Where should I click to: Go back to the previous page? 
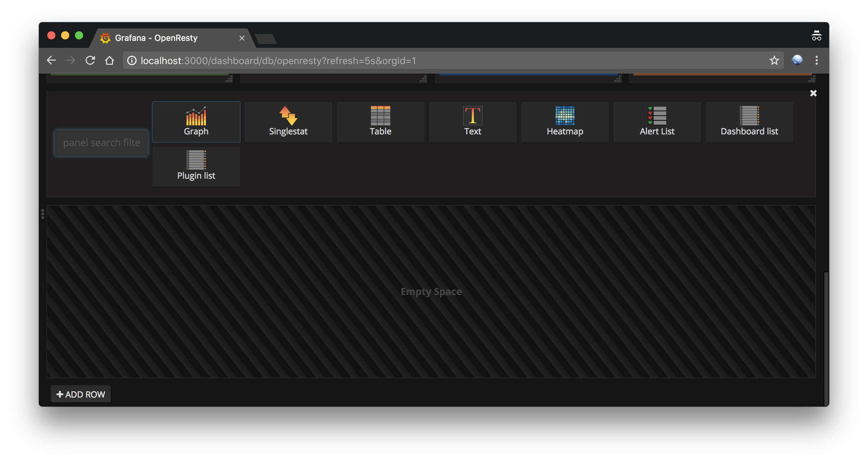point(51,60)
